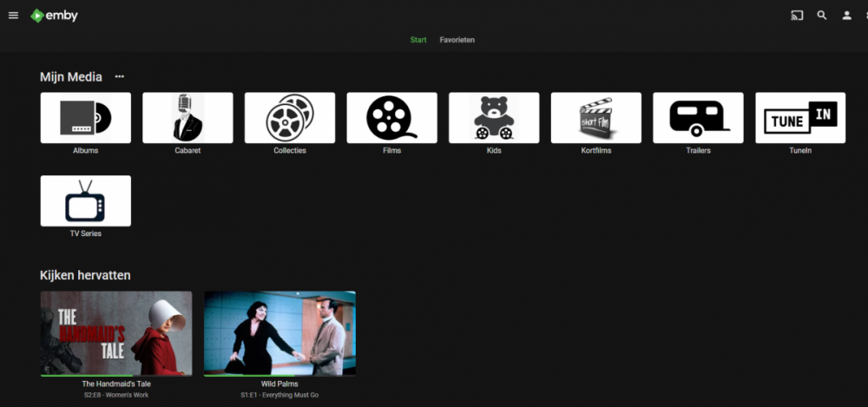Switch to the Start tab
The image size is (868, 407).
418,40
